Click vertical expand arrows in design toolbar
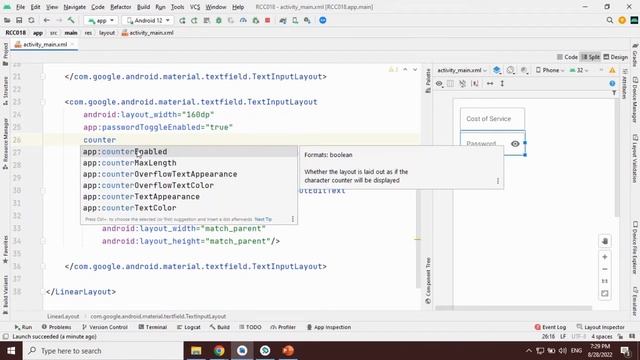Viewport: 640px width, 360px height. click(x=502, y=84)
